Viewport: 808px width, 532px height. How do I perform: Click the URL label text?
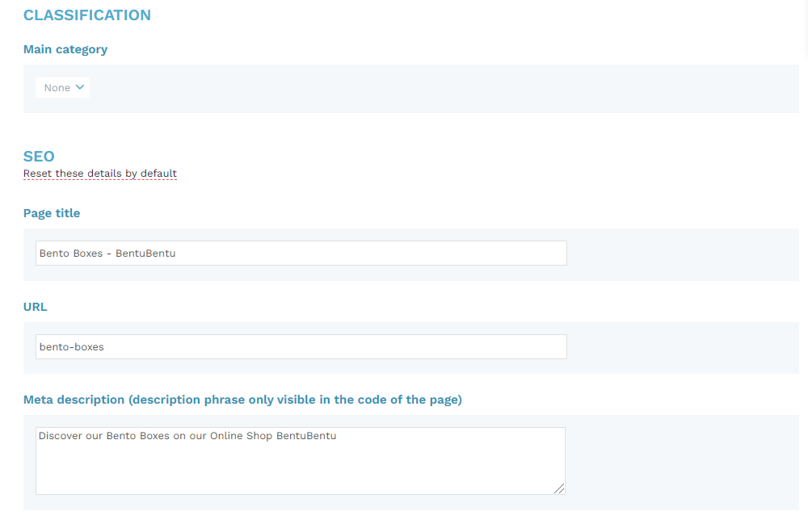(35, 307)
